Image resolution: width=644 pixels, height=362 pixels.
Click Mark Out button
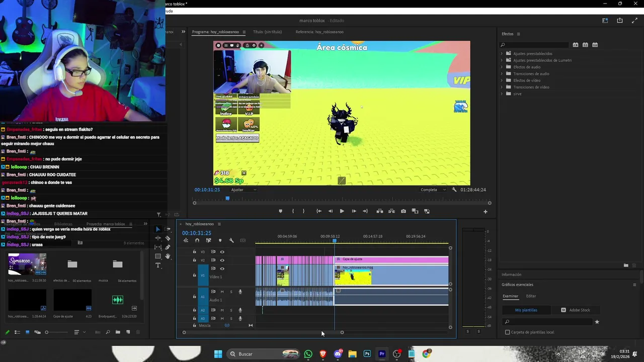pyautogui.click(x=303, y=211)
